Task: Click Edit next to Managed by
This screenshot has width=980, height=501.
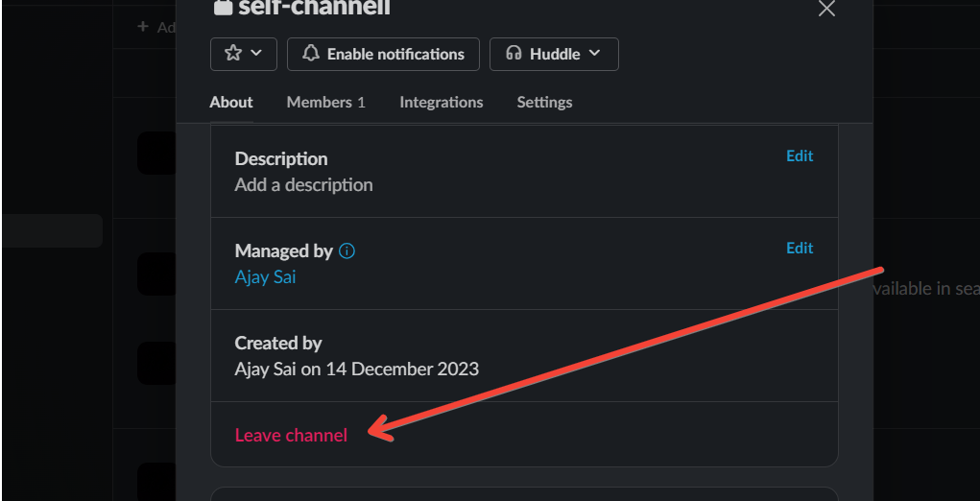Action: coord(800,248)
